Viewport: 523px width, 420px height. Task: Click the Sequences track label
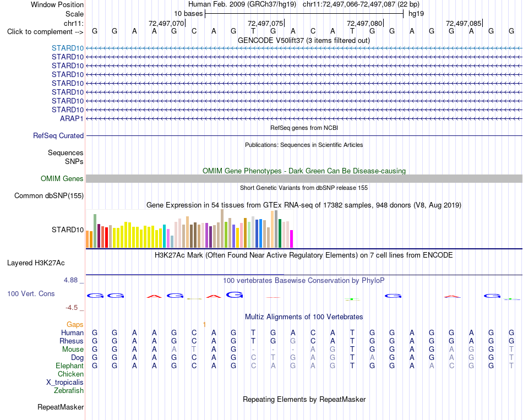tap(66, 153)
